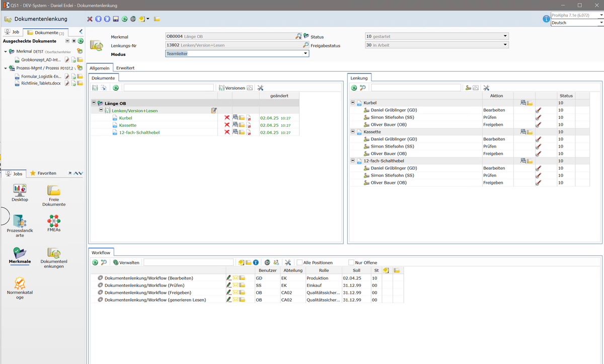Click the search input field in the Workflow toolbar

[x=189, y=262]
